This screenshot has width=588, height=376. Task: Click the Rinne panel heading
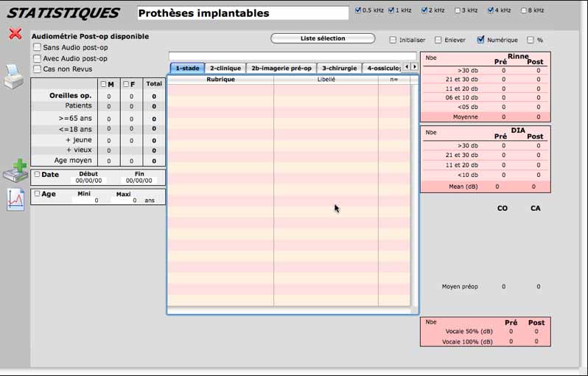[x=518, y=56]
